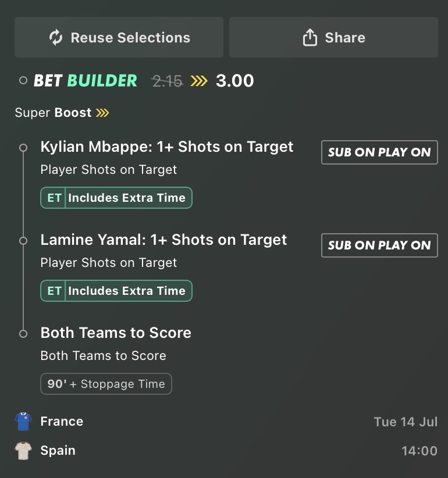Open Kylian Mbappe: 1+ Shots on Target selection

(167, 147)
